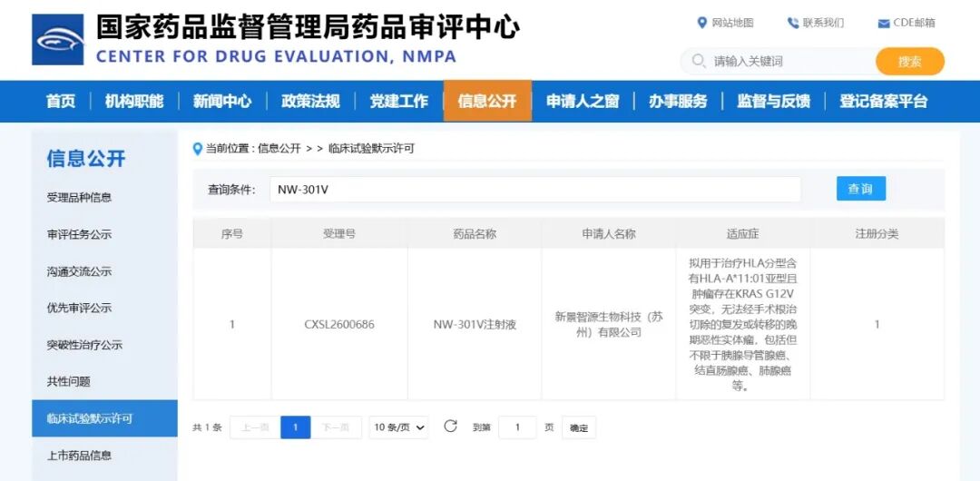Screen dimensions: 980x481
Task: Open the 党建工作 menu
Action: point(398,102)
